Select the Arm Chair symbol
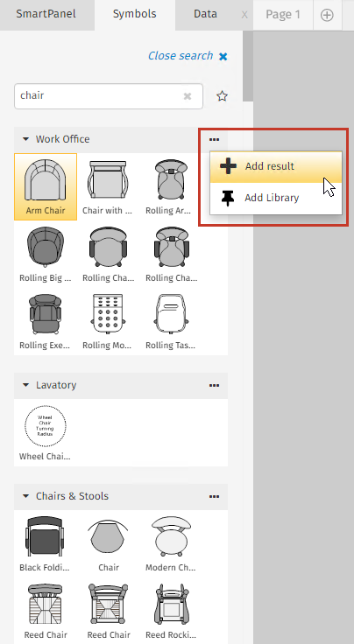Viewport: 354px width, 644px height. pos(46,187)
